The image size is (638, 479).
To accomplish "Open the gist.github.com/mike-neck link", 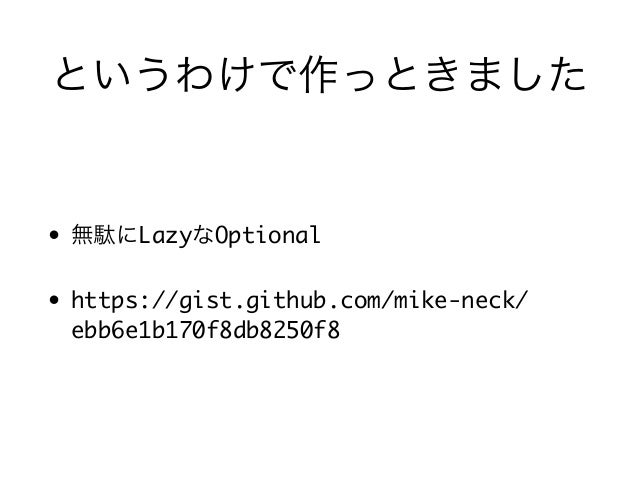I will [299, 315].
